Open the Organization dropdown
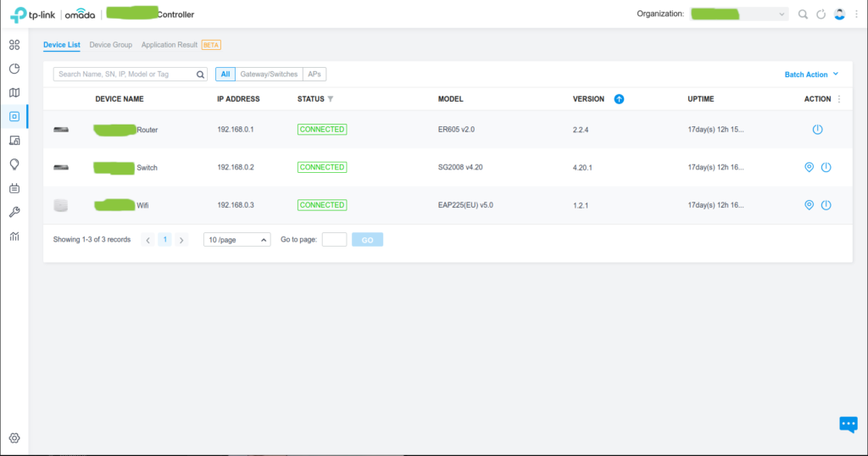868x456 pixels. pyautogui.click(x=738, y=14)
